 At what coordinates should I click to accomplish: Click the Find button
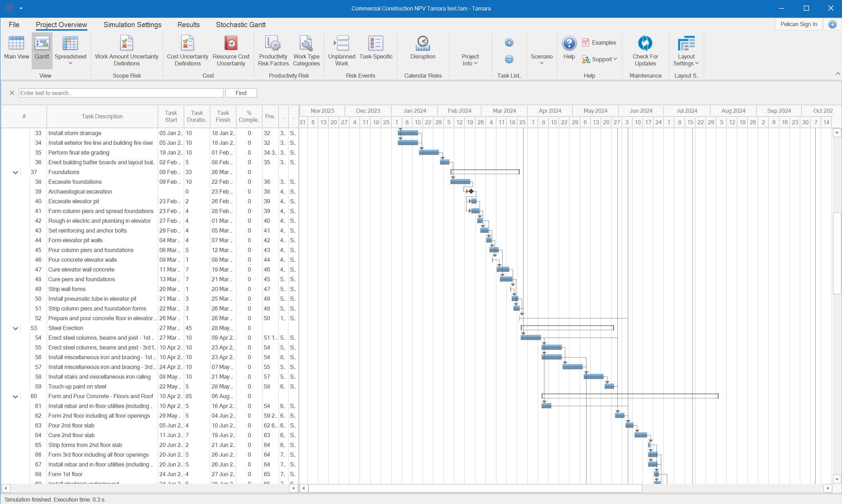click(241, 93)
